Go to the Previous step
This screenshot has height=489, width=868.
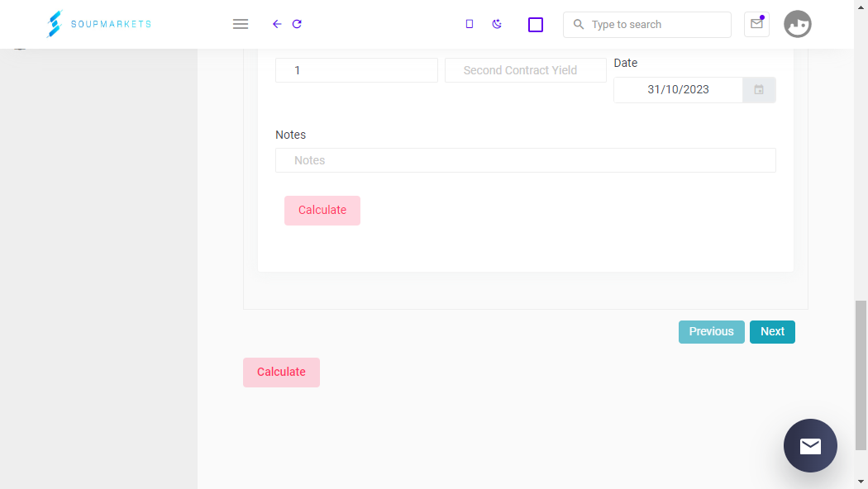point(711,332)
